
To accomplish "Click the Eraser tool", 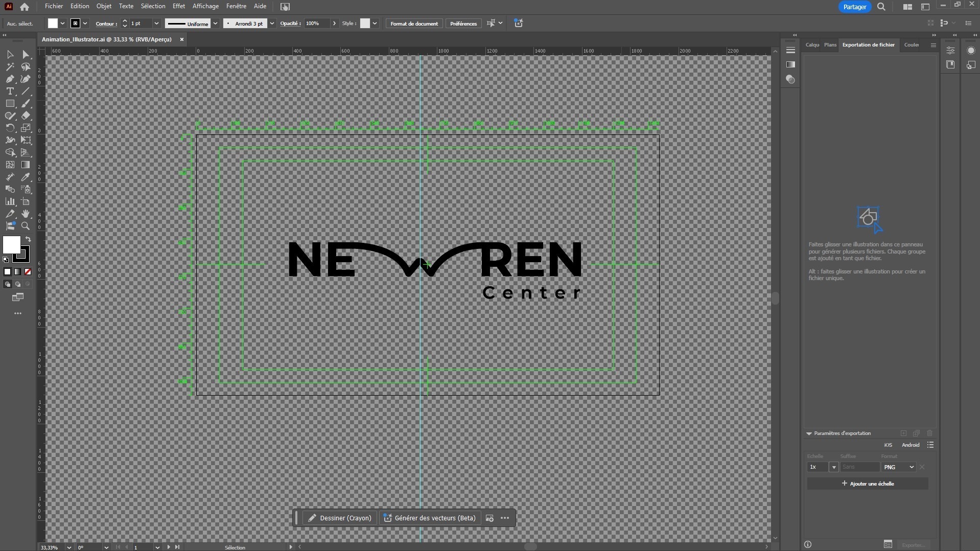I will 26,116.
